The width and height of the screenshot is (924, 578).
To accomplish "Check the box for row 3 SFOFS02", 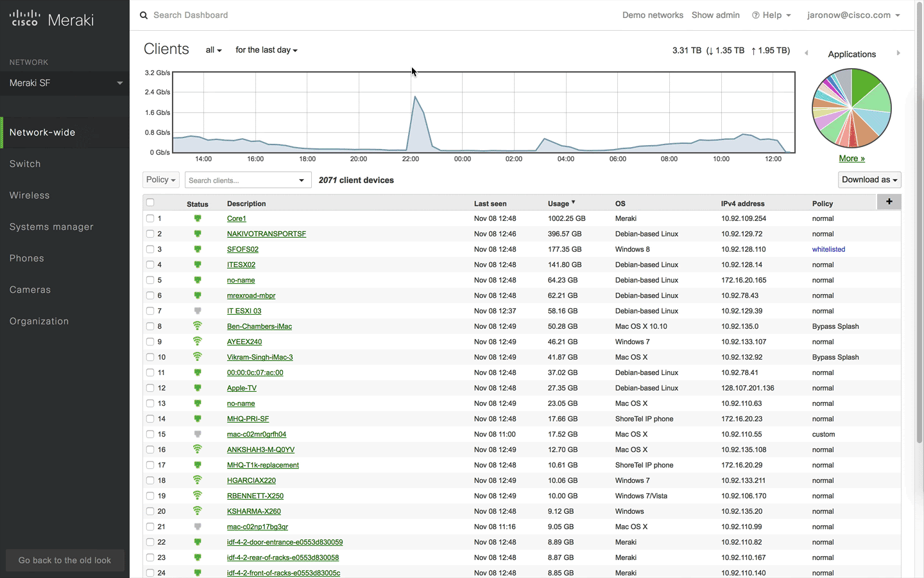I will tap(150, 249).
